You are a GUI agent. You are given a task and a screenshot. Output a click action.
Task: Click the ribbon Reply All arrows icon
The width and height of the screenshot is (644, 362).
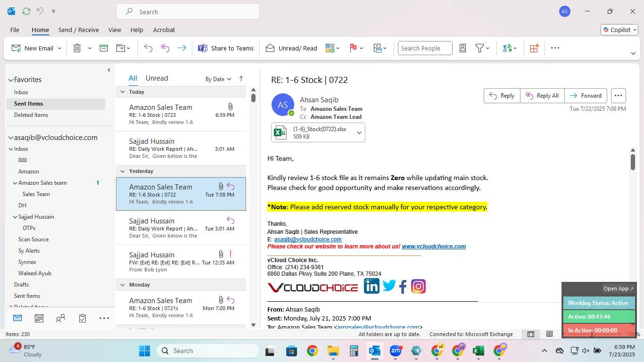click(x=165, y=48)
